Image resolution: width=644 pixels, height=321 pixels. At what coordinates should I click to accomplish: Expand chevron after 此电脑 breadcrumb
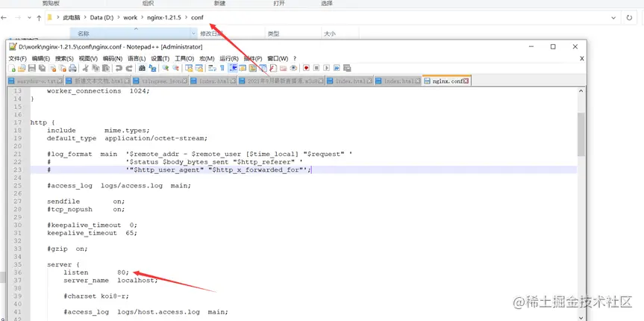[85, 18]
